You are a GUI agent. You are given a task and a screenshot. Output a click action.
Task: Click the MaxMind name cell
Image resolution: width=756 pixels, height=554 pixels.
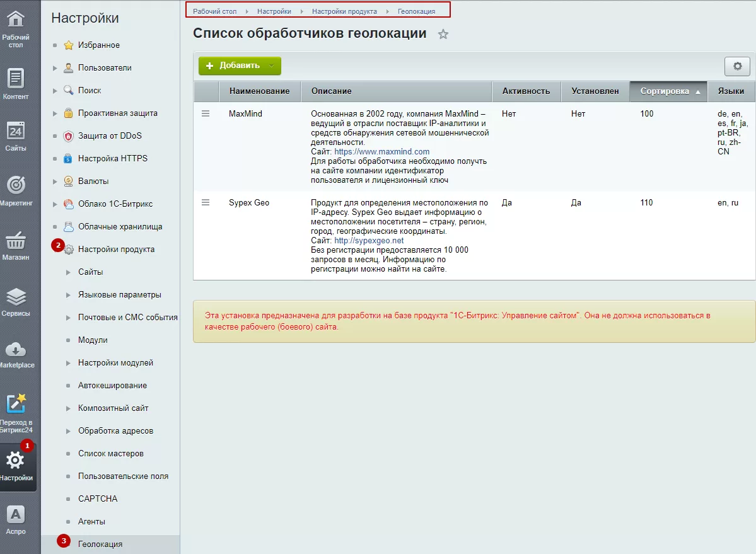(x=245, y=113)
